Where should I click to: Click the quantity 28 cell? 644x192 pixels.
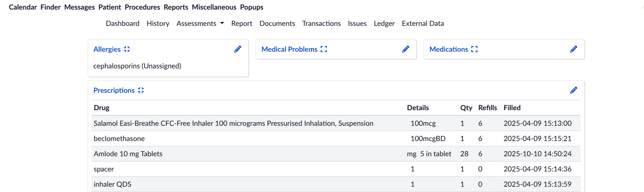464,154
